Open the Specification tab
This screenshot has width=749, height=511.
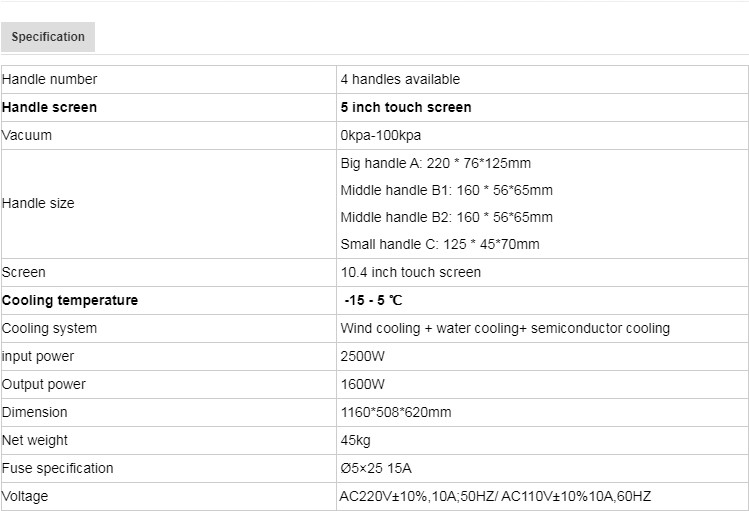coord(48,37)
